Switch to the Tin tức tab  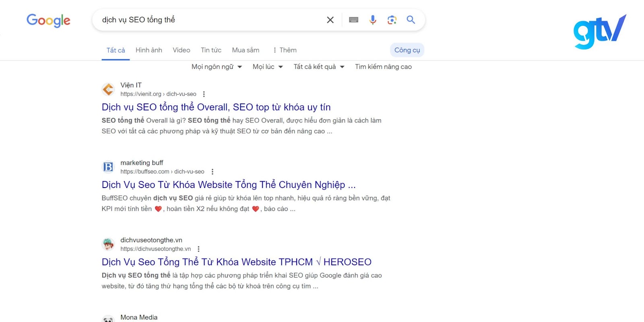tap(211, 50)
